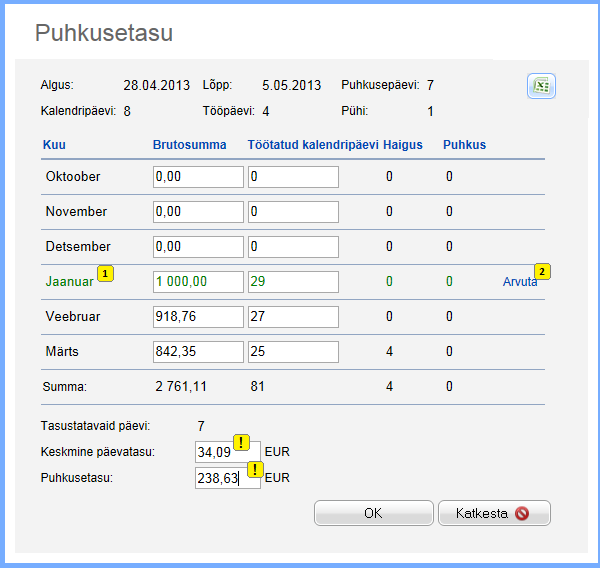Select Jaanuar Brutosumma field with 1 000,00
Screen dimensions: 600x568
198,282
